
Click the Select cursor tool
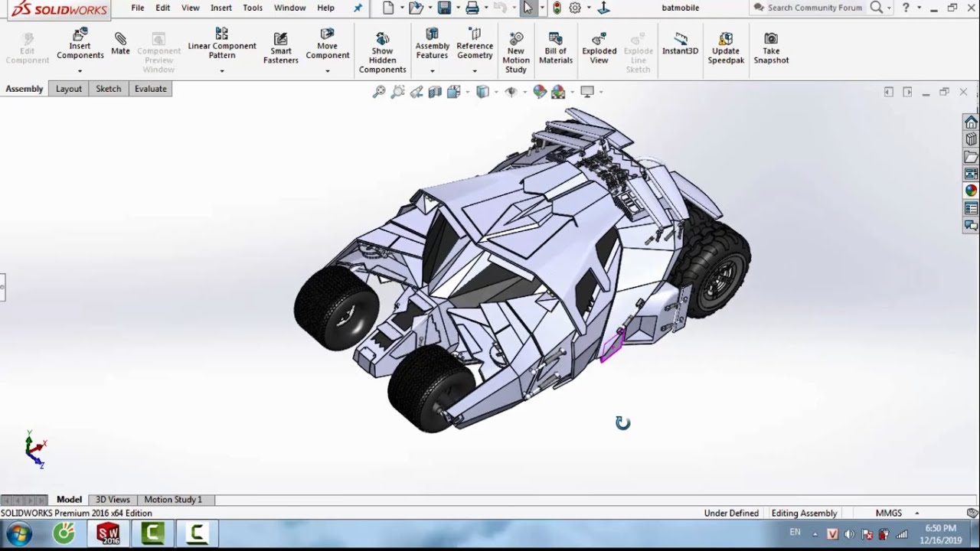528,8
